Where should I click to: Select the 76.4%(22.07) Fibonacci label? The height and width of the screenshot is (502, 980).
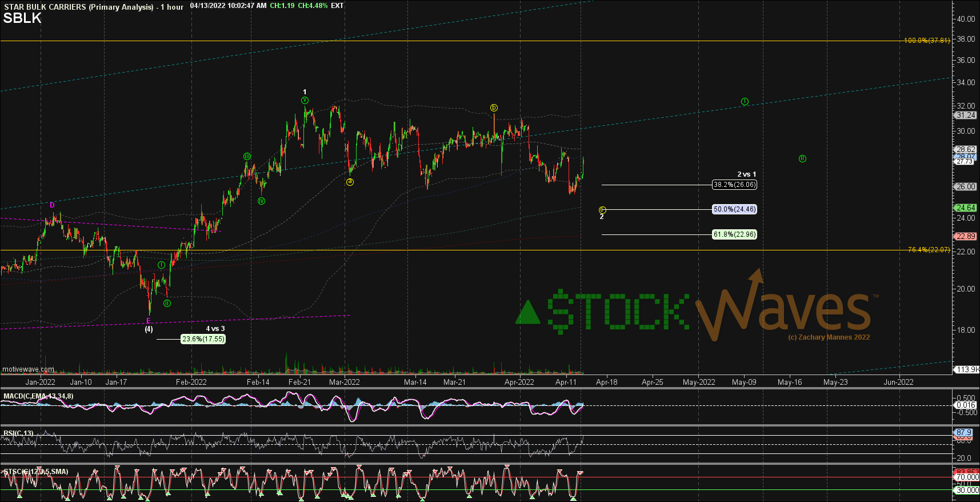pyautogui.click(x=929, y=250)
